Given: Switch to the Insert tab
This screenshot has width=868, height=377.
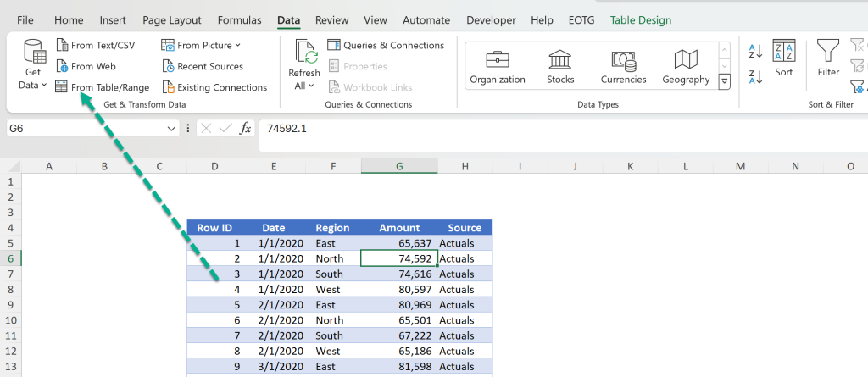Looking at the screenshot, I should [113, 20].
